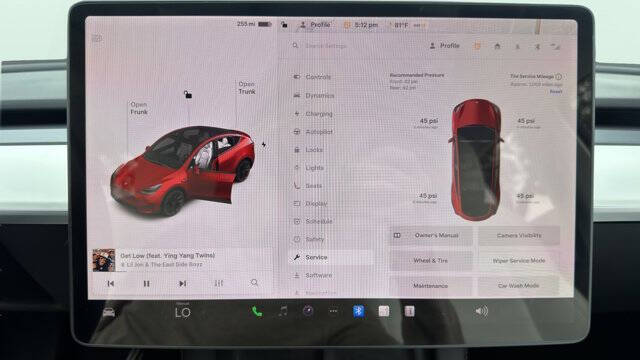Tap the Bluetooth icon in settings header
Viewport: 640px width, 360px height.
pyautogui.click(x=537, y=47)
